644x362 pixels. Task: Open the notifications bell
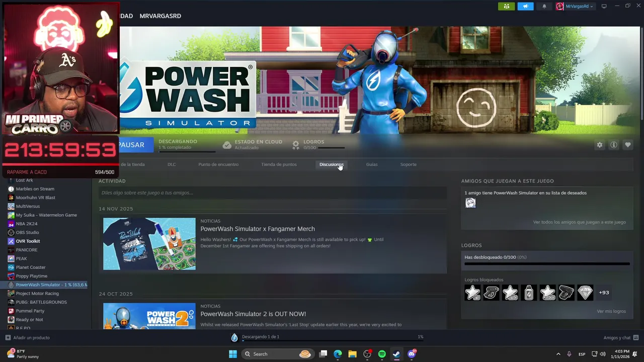[x=544, y=6]
